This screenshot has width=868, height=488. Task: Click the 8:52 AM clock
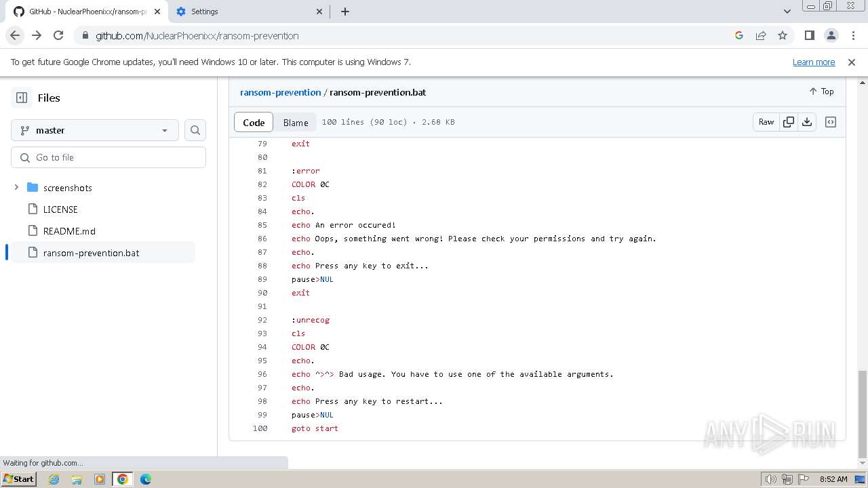pyautogui.click(x=833, y=479)
